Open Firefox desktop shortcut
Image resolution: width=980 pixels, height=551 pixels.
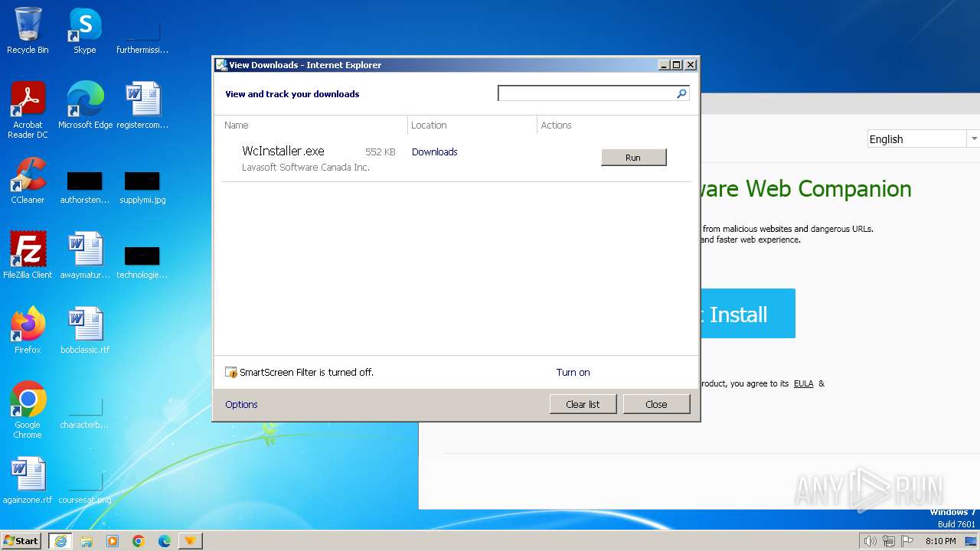[x=28, y=330]
